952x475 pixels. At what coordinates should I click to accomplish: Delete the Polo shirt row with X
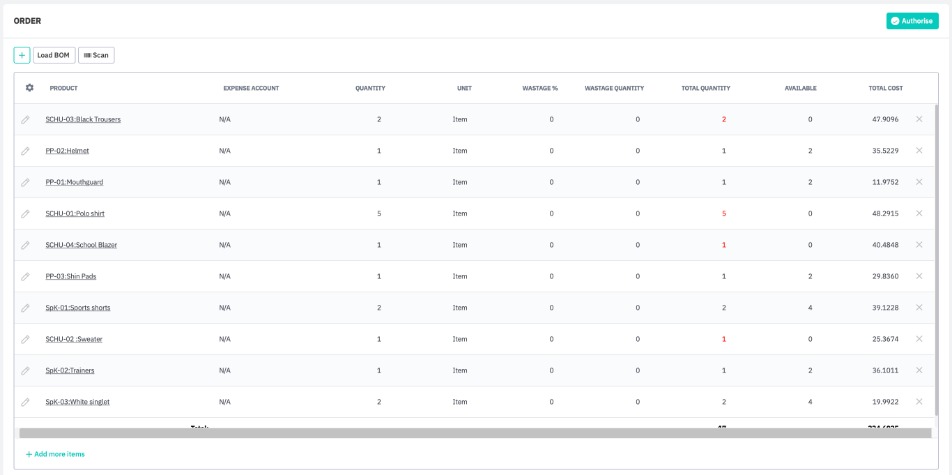[x=919, y=213]
